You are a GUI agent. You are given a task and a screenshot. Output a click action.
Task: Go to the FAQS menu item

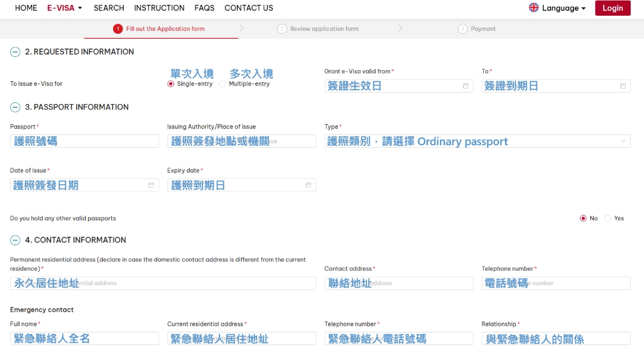(204, 8)
